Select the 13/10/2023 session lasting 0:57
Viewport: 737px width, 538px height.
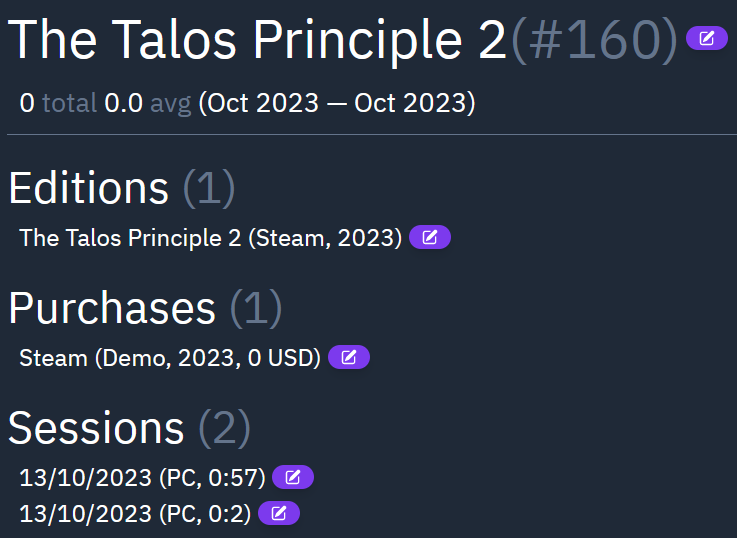[x=142, y=478]
